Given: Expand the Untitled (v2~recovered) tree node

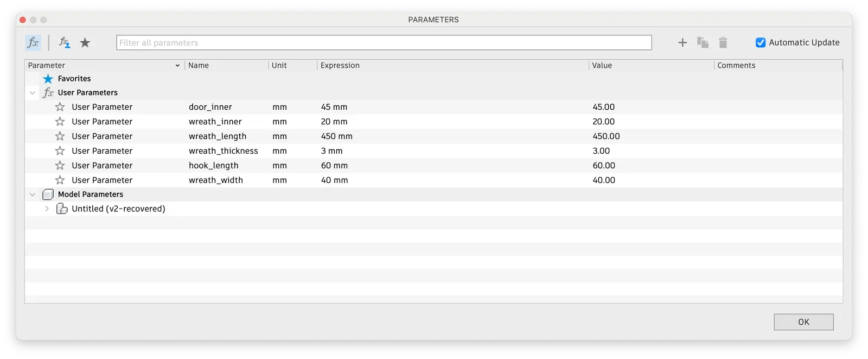Looking at the screenshot, I should [x=47, y=209].
